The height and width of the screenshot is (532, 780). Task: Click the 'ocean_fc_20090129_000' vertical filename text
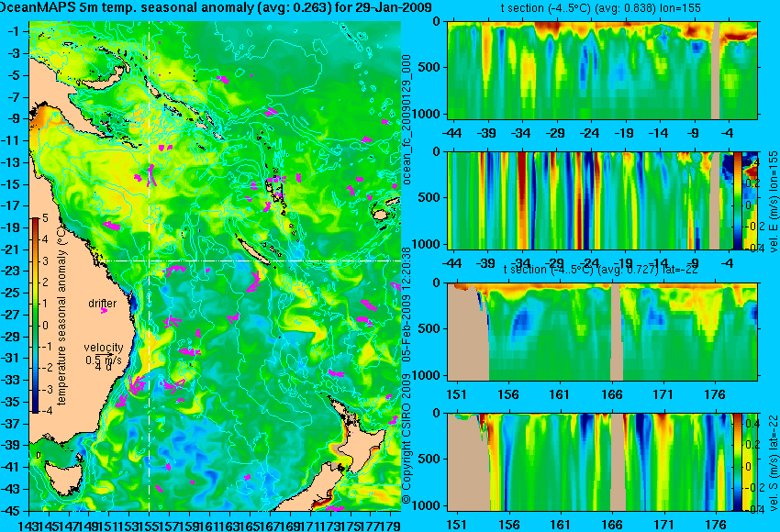[407, 119]
